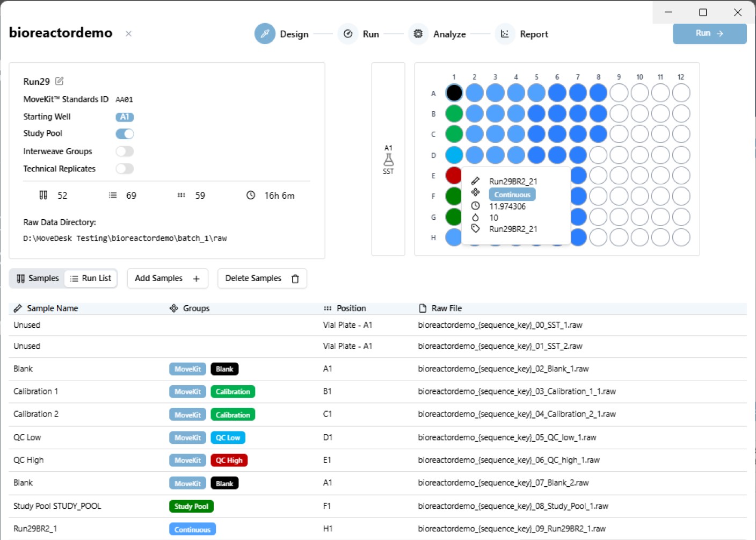Maximize the application window
The image size is (756, 540).
point(703,12)
